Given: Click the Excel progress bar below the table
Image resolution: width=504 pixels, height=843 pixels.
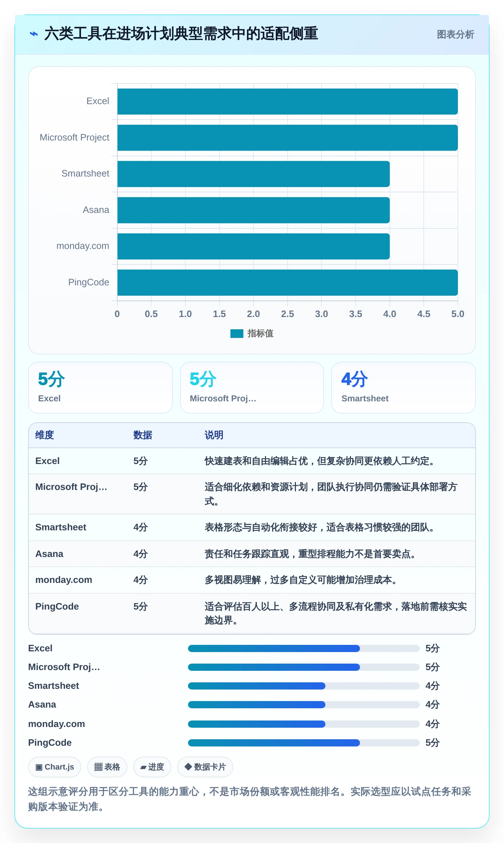Looking at the screenshot, I should coord(304,648).
